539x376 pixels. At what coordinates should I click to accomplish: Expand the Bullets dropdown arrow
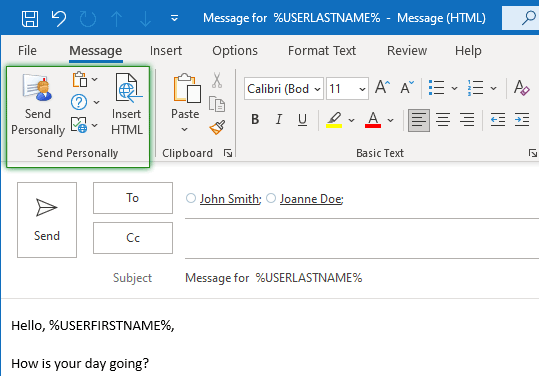[454, 88]
